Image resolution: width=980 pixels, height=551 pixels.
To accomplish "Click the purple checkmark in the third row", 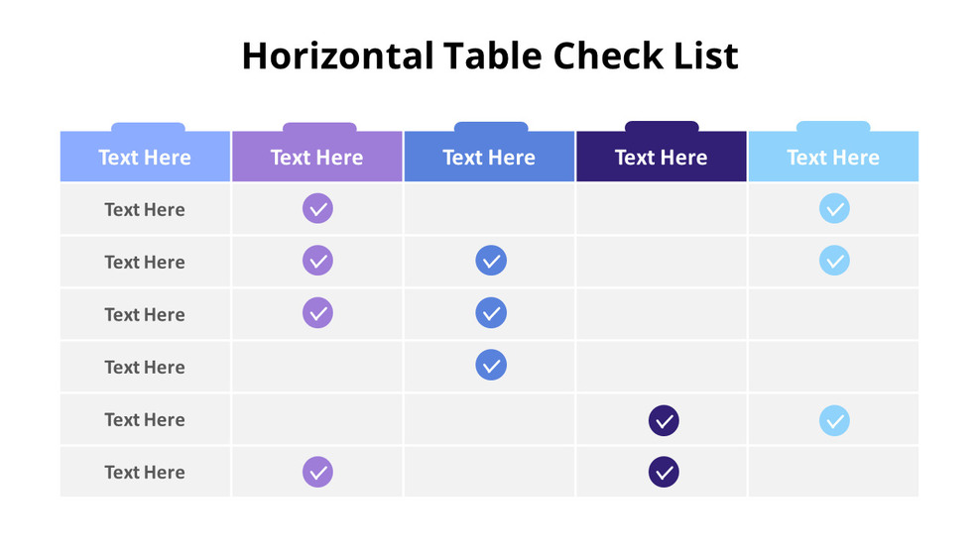I will [317, 313].
